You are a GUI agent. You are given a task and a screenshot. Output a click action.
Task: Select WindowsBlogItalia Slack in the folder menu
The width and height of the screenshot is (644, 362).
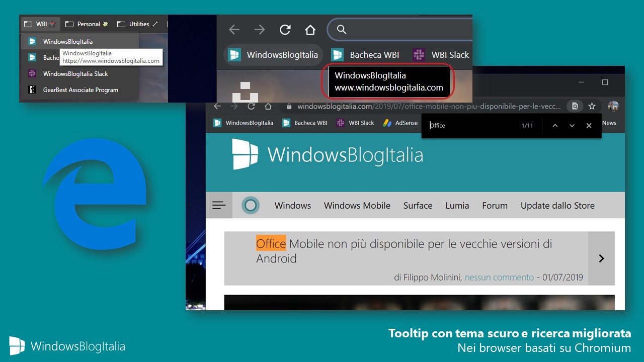[79, 74]
